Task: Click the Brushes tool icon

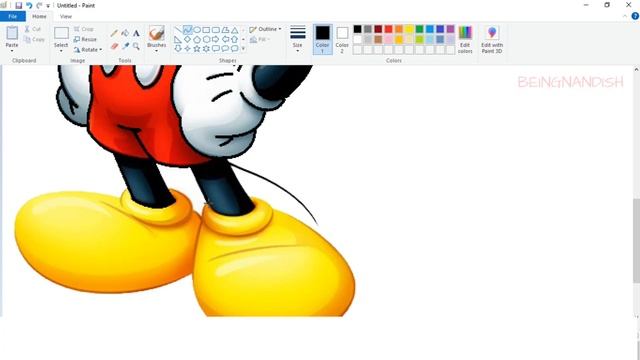Action: point(157,33)
